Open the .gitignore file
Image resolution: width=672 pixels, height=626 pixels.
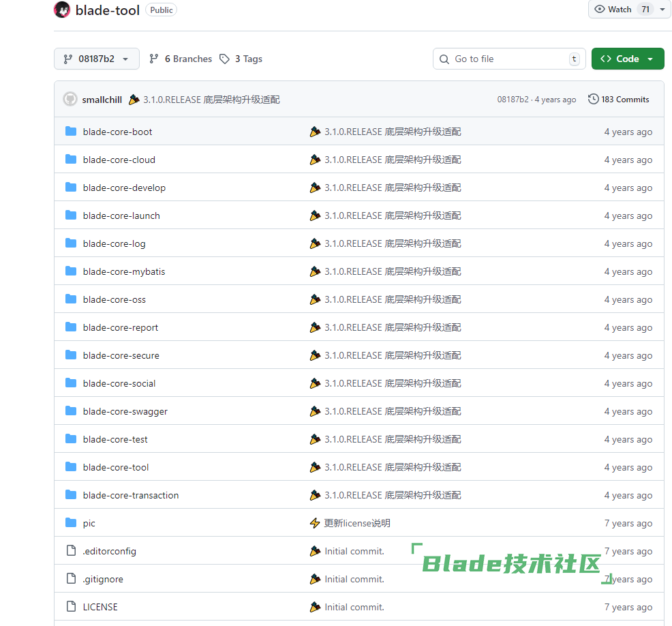point(103,579)
